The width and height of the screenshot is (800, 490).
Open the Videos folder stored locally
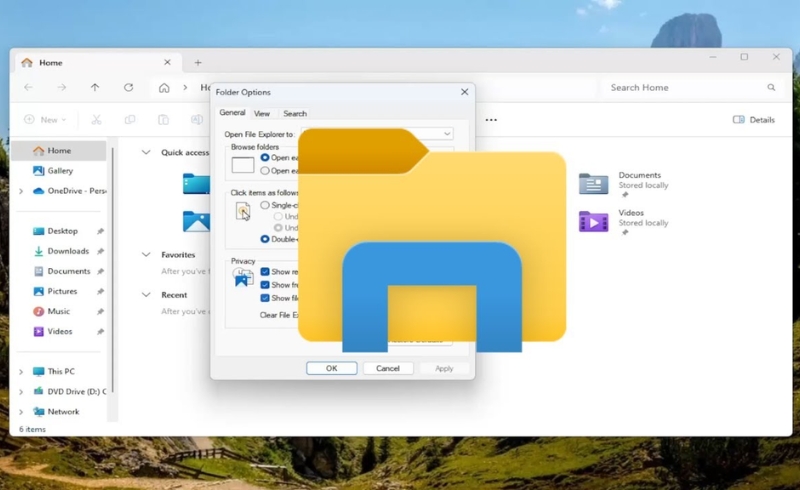624,222
